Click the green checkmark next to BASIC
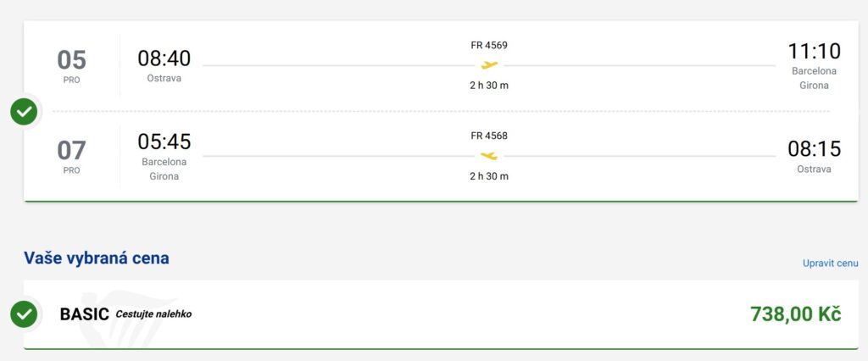Image resolution: width=868 pixels, height=361 pixels. click(24, 314)
